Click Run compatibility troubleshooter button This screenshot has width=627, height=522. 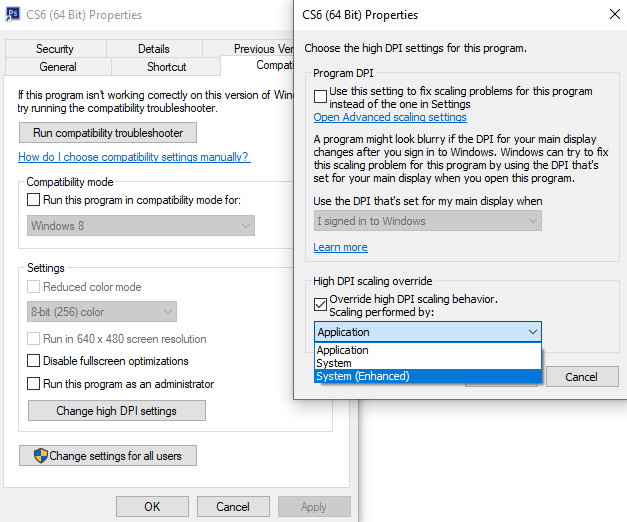107,133
